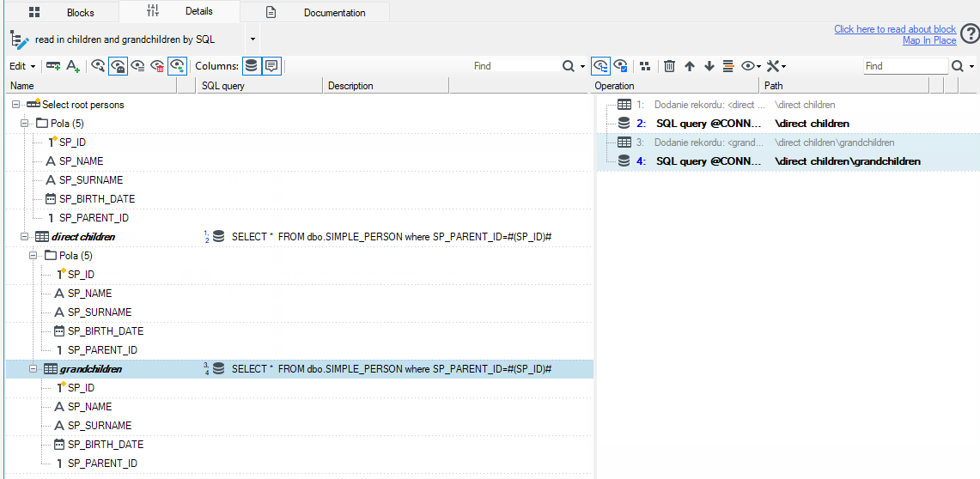The height and width of the screenshot is (479, 980).
Task: Click the help question mark icon
Action: (x=970, y=33)
